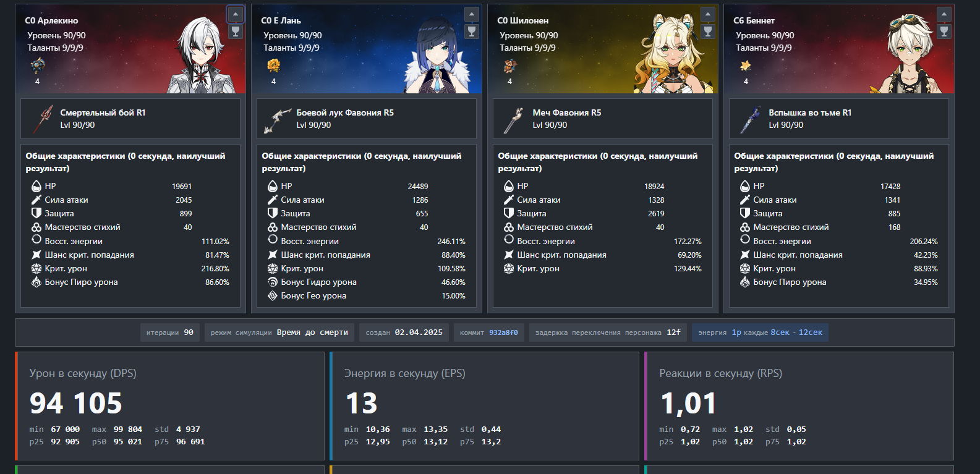
Task: Click the trophy icon on Е Лань card
Action: (472, 31)
